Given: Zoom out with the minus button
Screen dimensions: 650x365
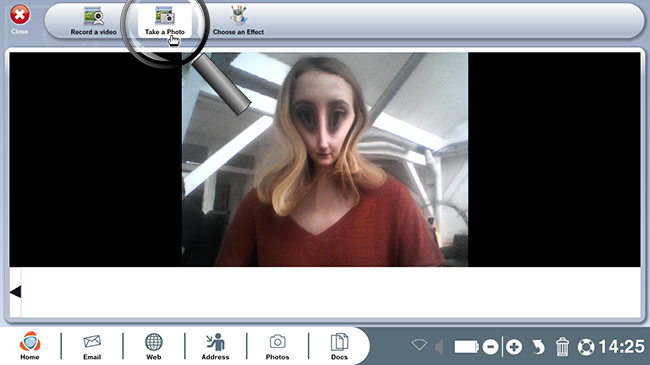Looking at the screenshot, I should (490, 347).
